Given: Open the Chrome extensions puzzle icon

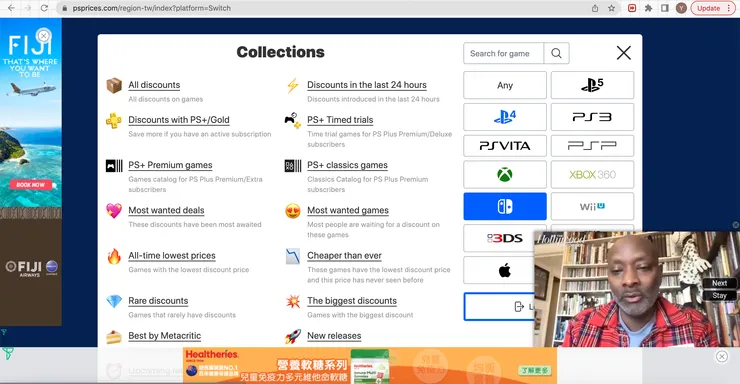Looking at the screenshot, I should click(648, 8).
